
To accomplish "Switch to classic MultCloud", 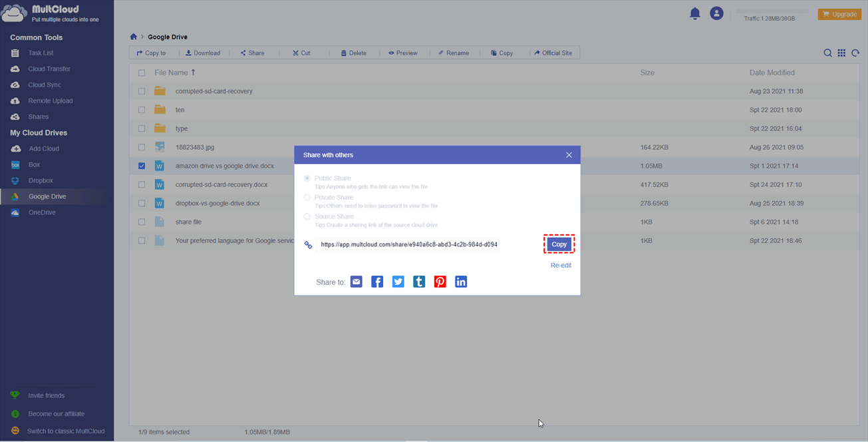I will (65, 431).
